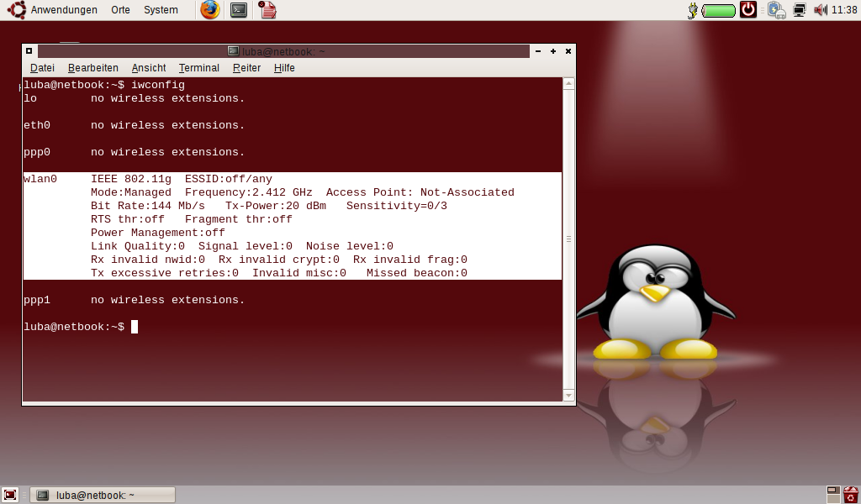Open the terminal window menu icon
This screenshot has width=861, height=504.
[x=29, y=51]
